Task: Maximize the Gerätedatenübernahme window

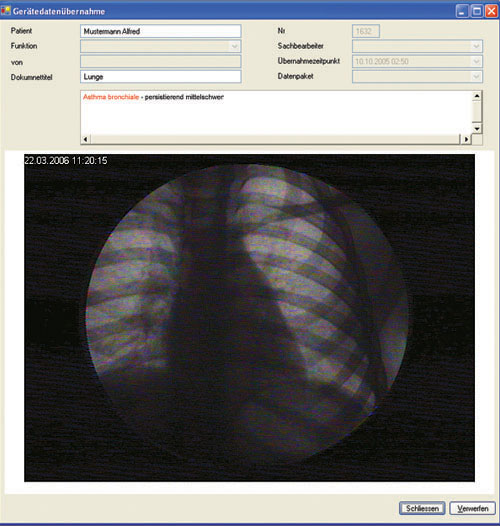Action: pyautogui.click(x=477, y=11)
